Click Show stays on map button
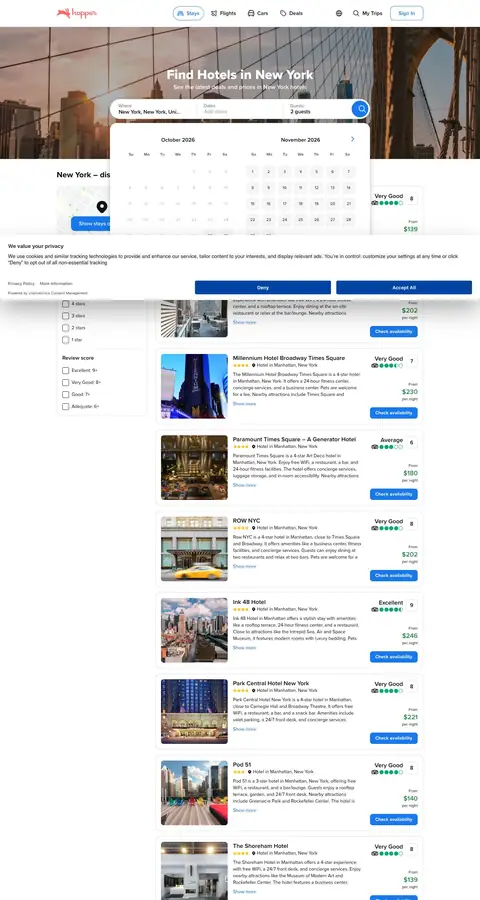Image resolution: width=480 pixels, height=900 pixels. 92,224
